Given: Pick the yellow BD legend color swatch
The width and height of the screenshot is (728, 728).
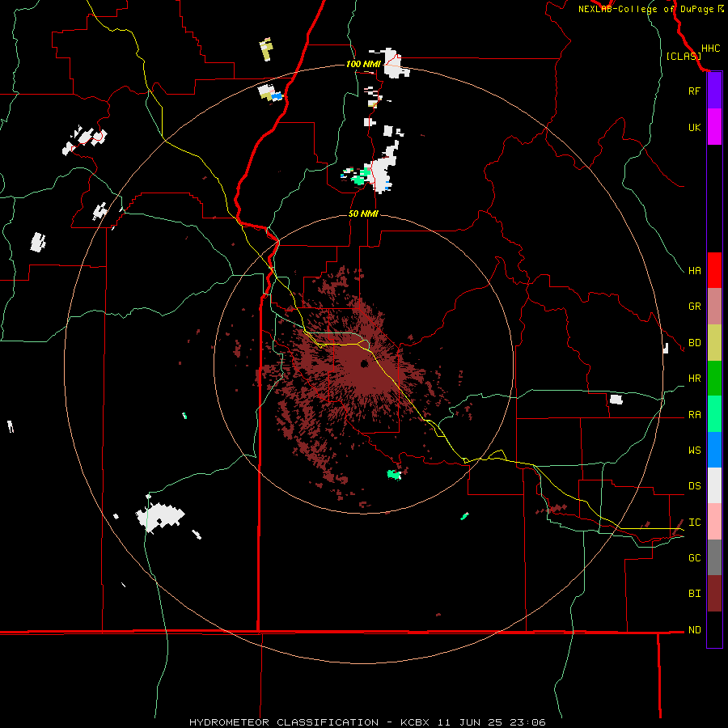Looking at the screenshot, I should pyautogui.click(x=714, y=343).
